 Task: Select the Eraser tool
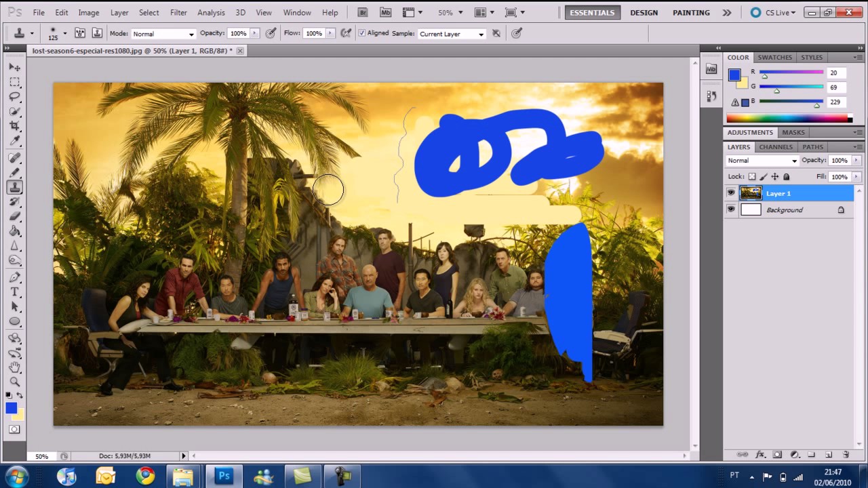14,217
